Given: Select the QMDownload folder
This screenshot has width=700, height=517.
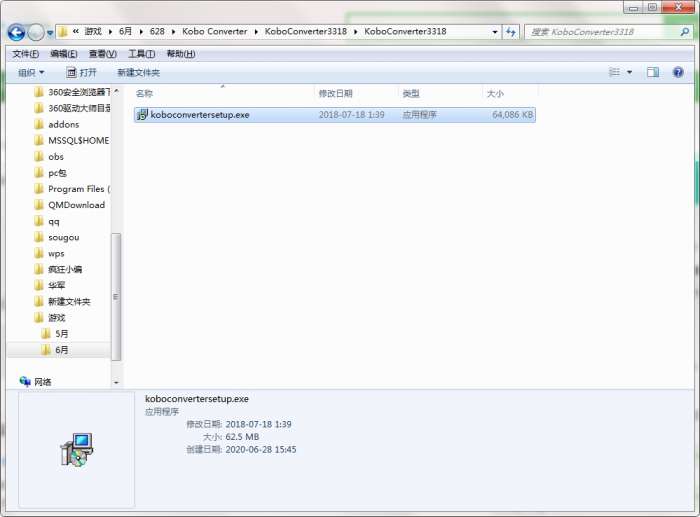Looking at the screenshot, I should (70, 205).
